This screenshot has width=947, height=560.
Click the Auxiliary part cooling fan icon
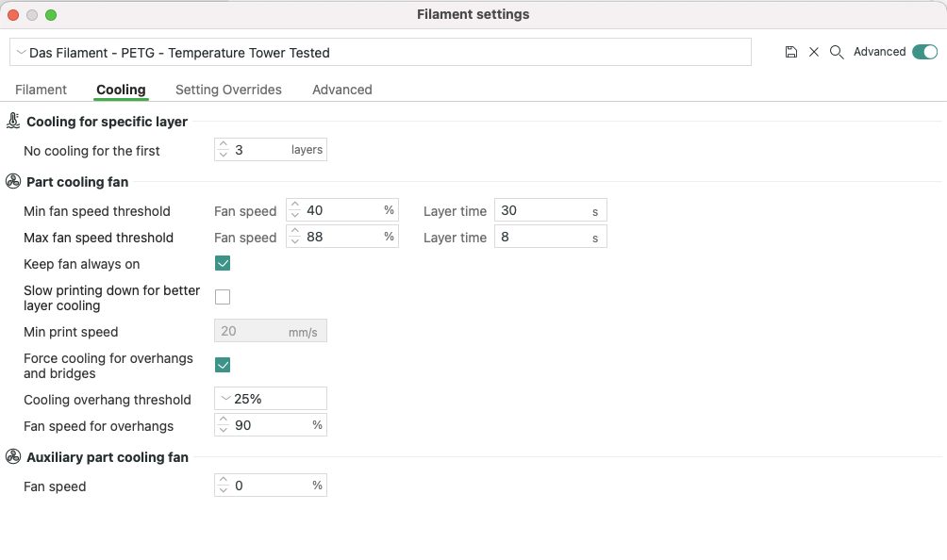pos(13,456)
